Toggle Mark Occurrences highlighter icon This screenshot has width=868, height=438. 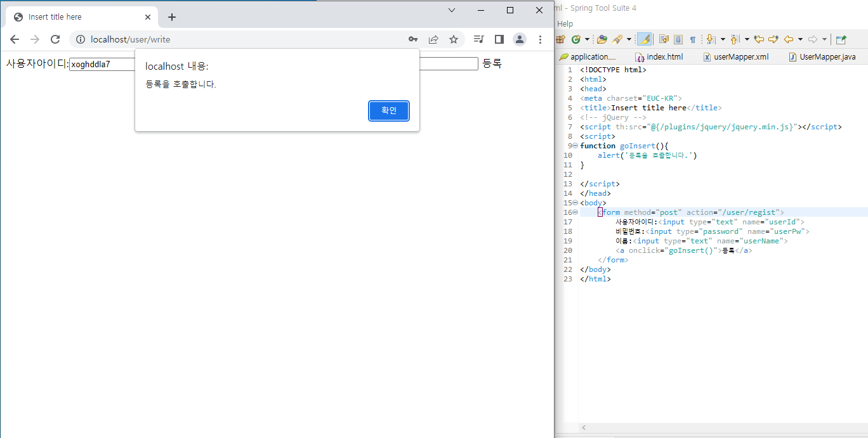coord(644,39)
